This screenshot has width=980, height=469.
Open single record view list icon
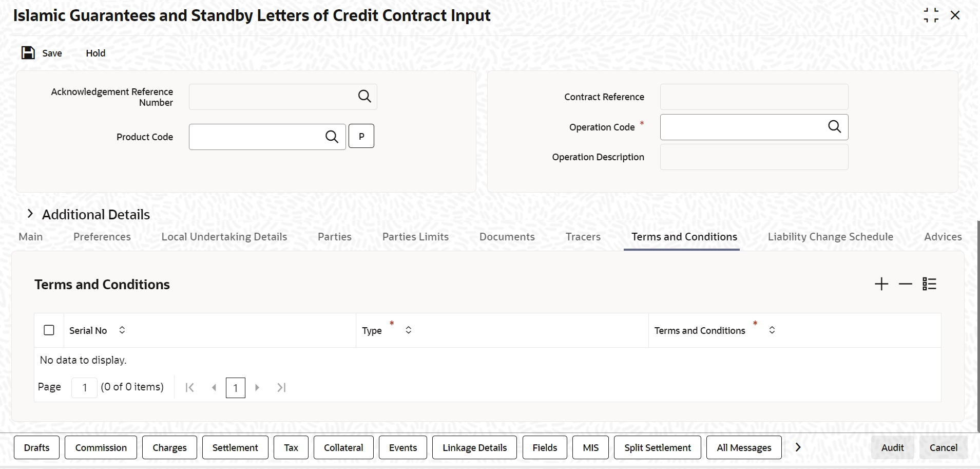930,284
